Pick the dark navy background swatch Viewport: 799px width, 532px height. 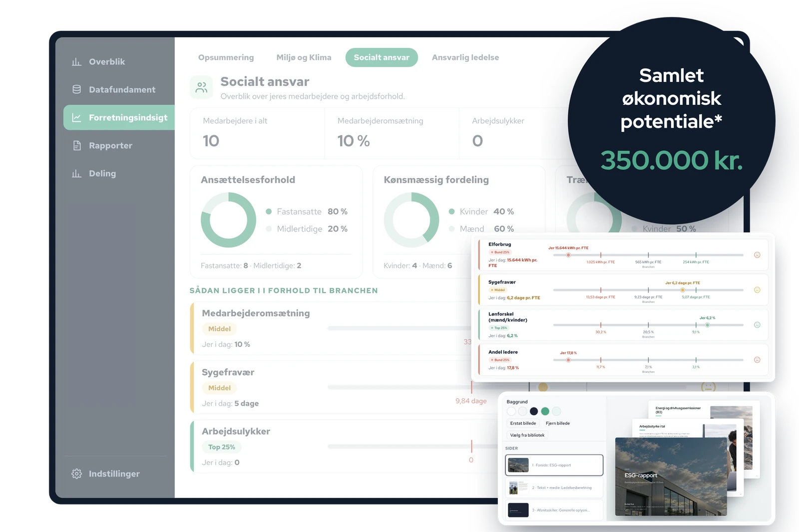point(534,411)
